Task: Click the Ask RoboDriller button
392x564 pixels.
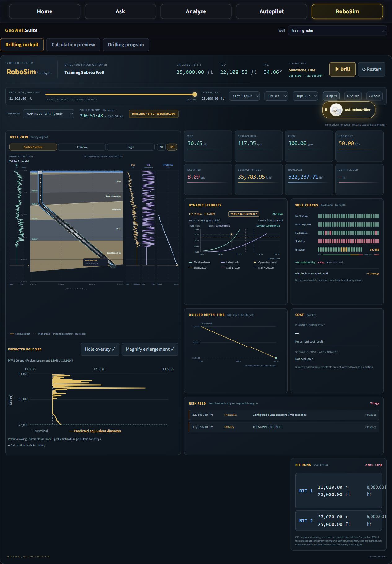Action: pyautogui.click(x=349, y=110)
